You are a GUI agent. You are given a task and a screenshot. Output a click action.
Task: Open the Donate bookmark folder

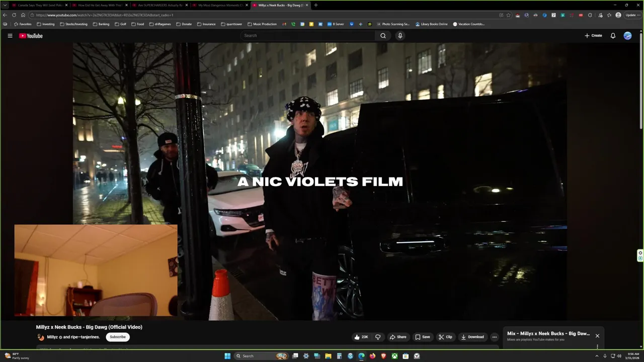click(x=184, y=24)
